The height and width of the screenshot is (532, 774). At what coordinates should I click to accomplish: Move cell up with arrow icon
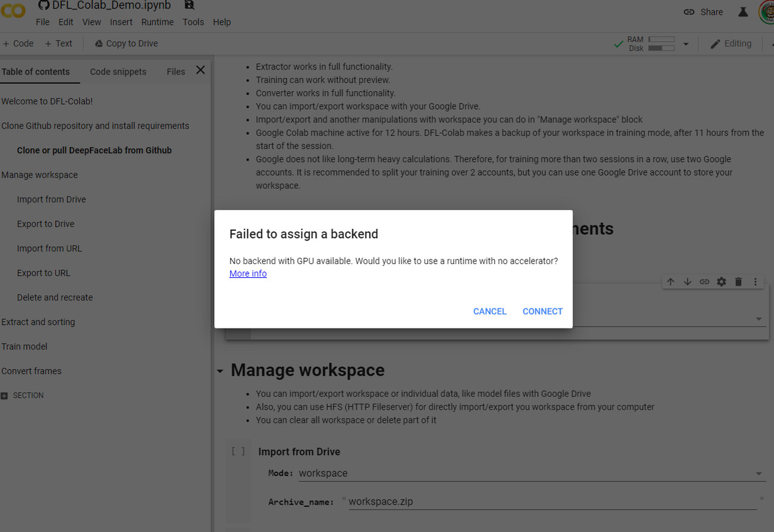point(670,282)
